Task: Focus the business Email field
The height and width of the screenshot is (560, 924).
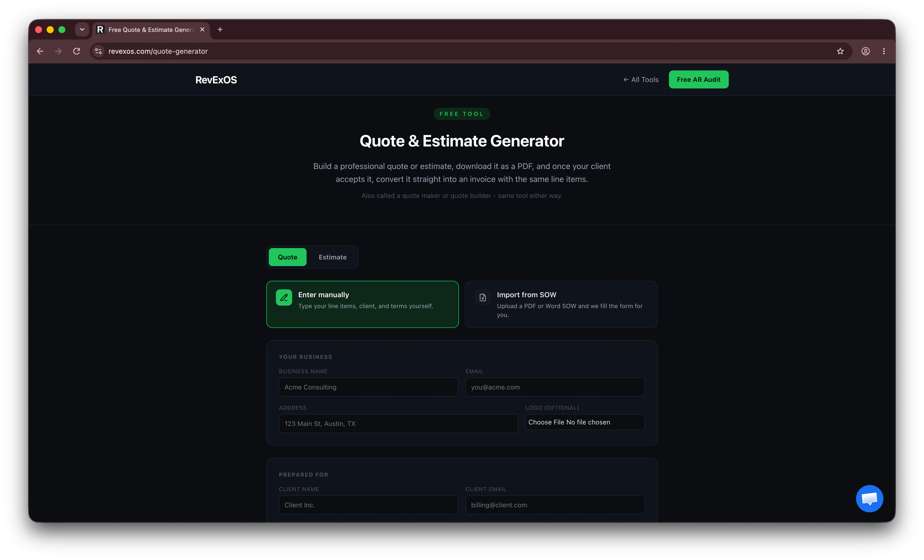Action: [555, 387]
